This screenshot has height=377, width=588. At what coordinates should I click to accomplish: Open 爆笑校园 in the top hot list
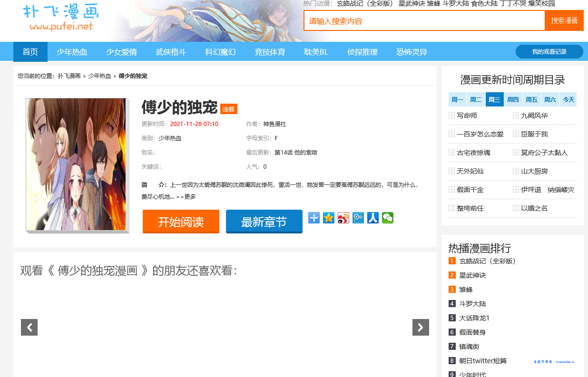coord(541,4)
